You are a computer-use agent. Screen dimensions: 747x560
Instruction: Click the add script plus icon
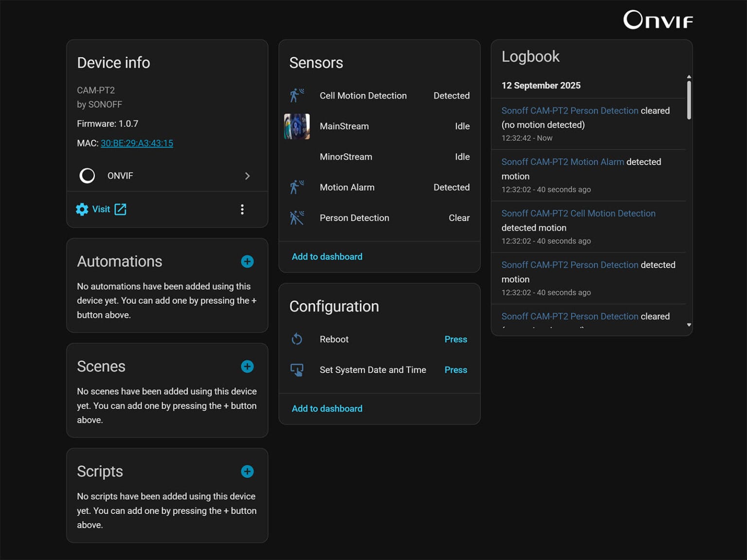(x=247, y=472)
